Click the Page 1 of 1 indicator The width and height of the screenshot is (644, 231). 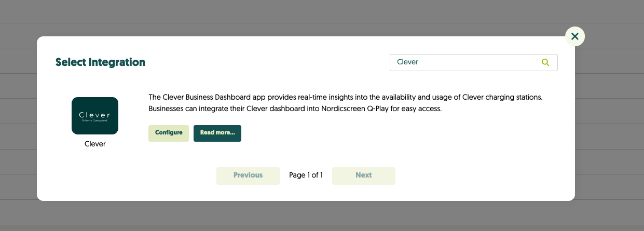306,175
